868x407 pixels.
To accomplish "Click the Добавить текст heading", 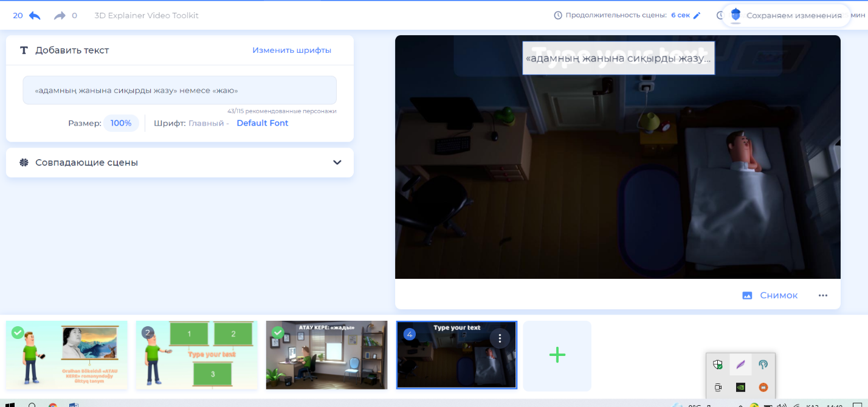I will [x=72, y=50].
